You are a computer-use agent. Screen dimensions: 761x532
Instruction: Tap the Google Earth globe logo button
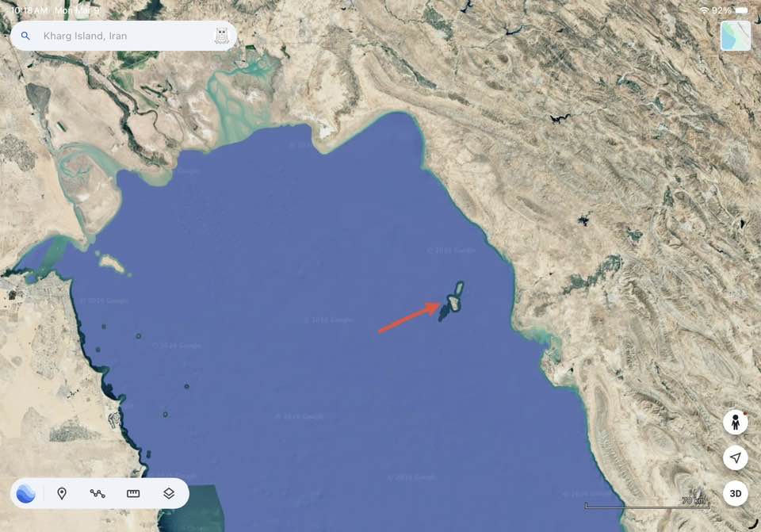pos(25,494)
